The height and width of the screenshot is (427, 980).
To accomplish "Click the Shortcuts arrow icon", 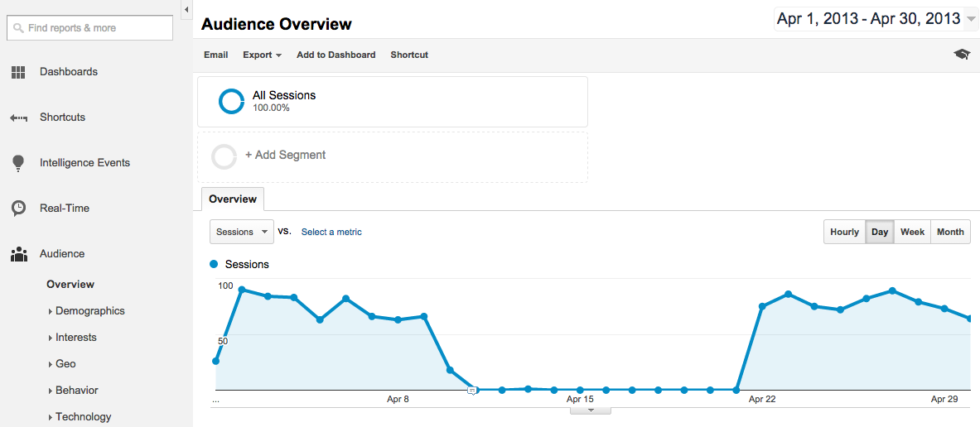I will [x=18, y=118].
